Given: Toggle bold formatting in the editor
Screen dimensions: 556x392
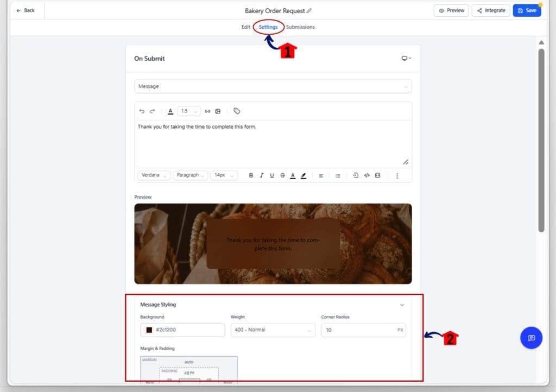Looking at the screenshot, I should point(251,175).
